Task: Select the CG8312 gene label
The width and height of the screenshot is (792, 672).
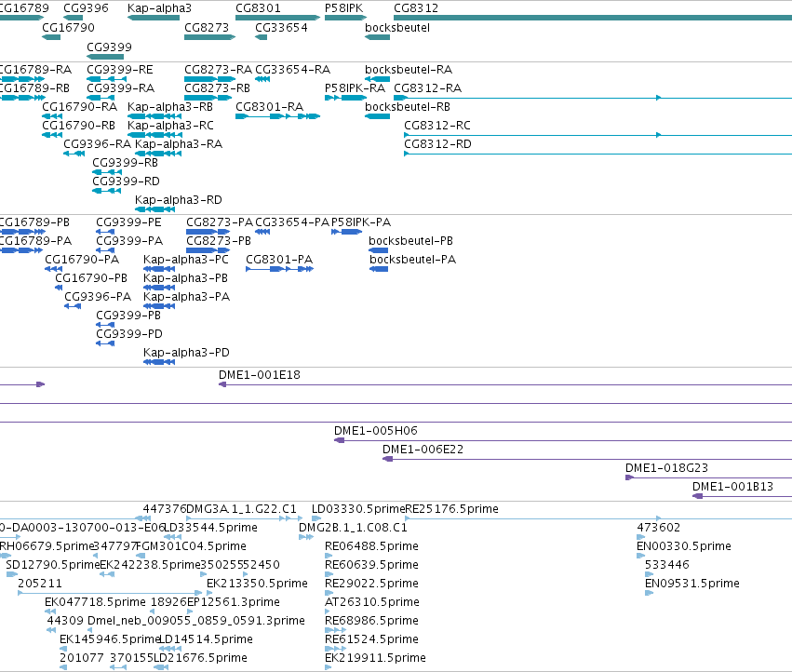Action: pos(416,8)
